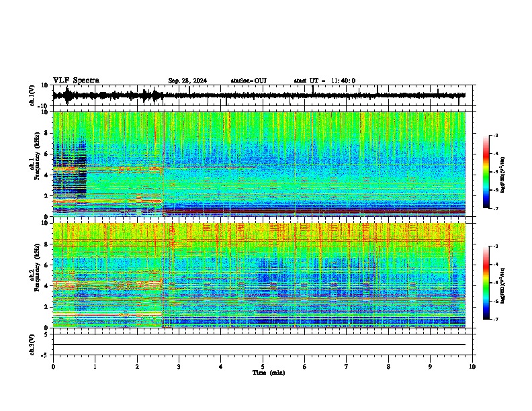Click the ch.2 Frequency (kHz) axis label
This screenshot has width=532, height=411.
(35, 267)
